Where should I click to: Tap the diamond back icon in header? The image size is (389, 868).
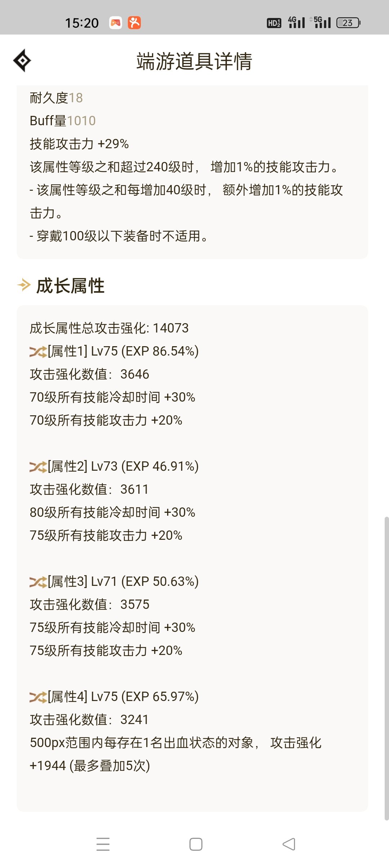click(22, 60)
